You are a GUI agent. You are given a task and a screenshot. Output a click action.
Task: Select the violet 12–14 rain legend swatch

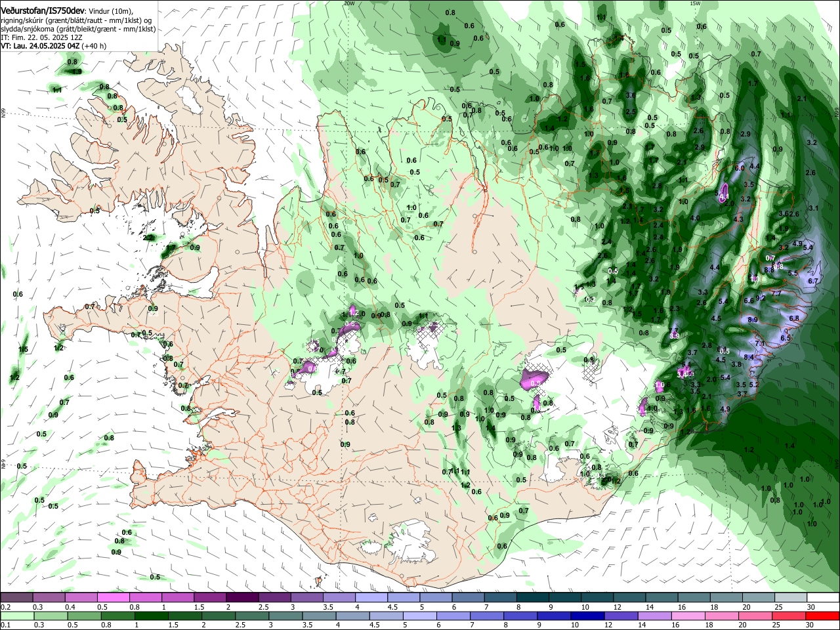621,616
